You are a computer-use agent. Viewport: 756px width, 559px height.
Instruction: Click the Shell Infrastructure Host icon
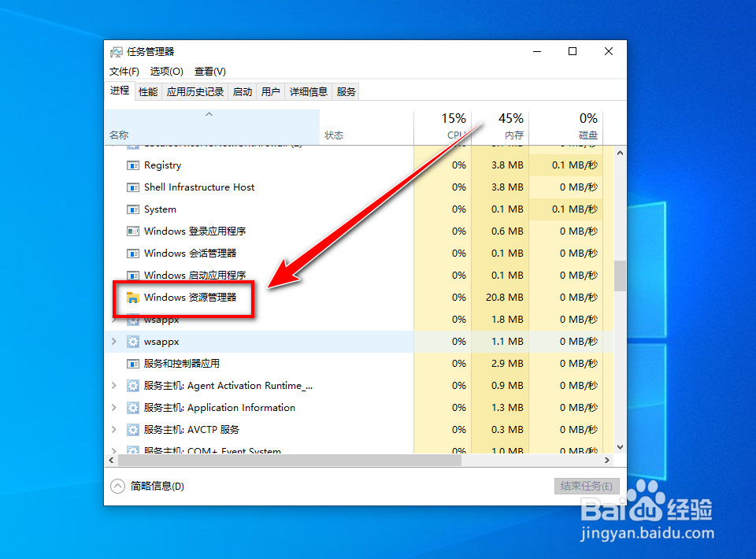[132, 187]
